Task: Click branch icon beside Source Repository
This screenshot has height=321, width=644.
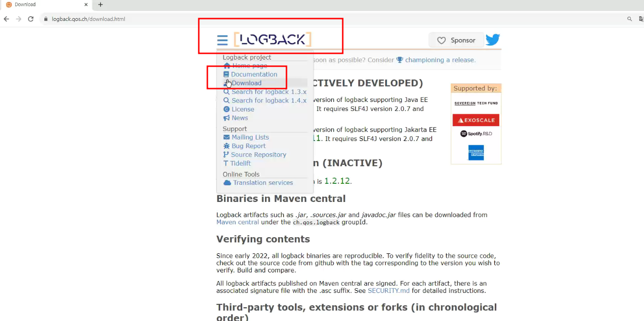Action: coord(226,155)
